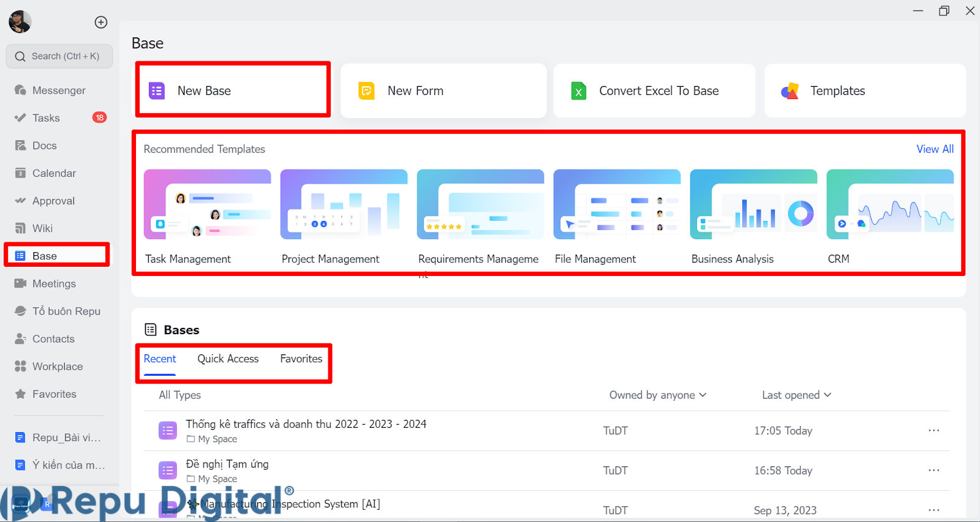Image resolution: width=980 pixels, height=522 pixels.
Task: Click the user profile avatar
Action: 20,22
